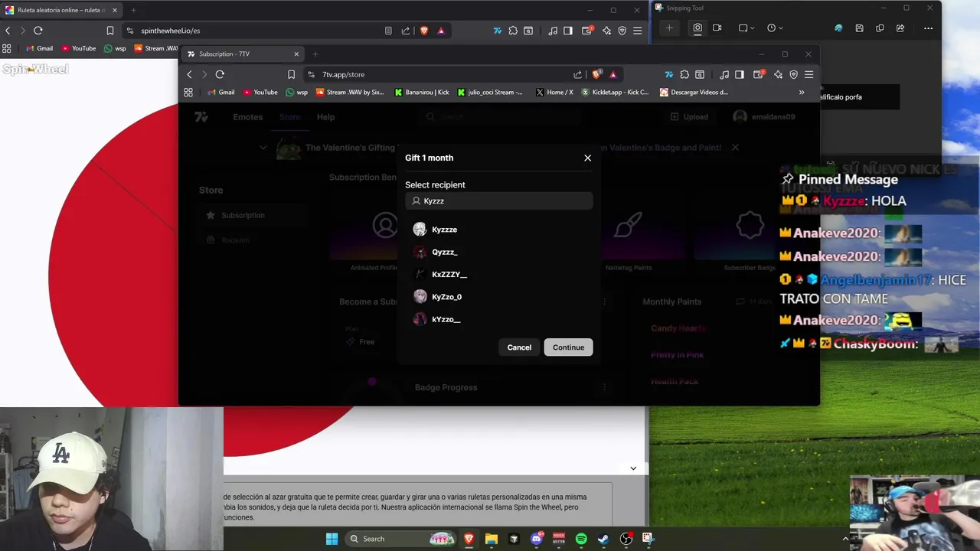The width and height of the screenshot is (980, 551).
Task: Open site settings icon beside 7tv.app/store
Action: point(311,74)
